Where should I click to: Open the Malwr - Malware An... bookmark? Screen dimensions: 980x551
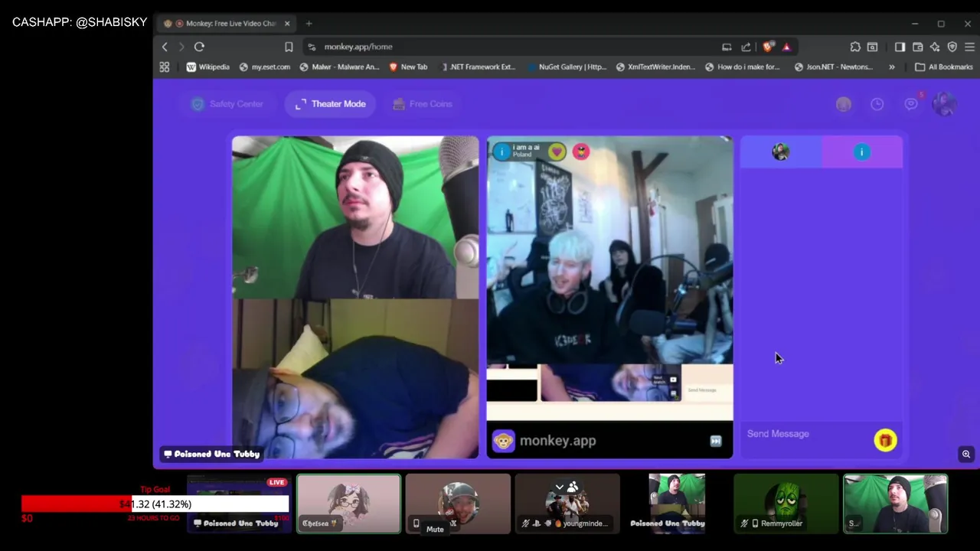[x=339, y=67]
